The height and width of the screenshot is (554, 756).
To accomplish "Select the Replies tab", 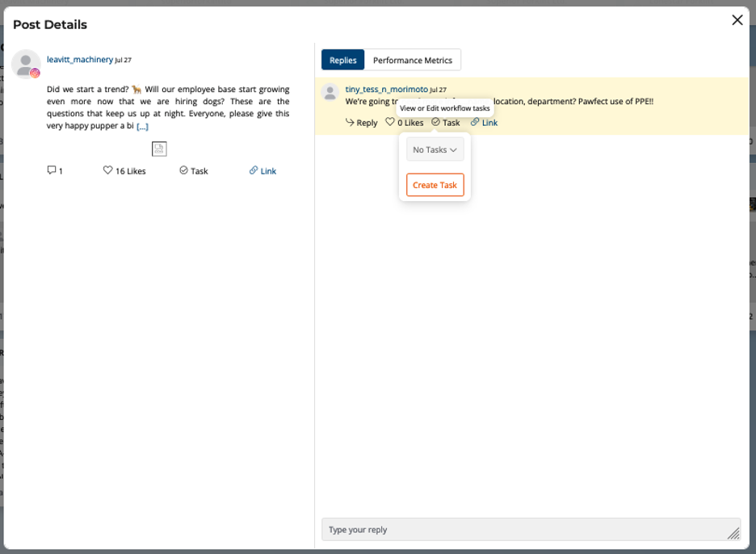I will point(342,60).
